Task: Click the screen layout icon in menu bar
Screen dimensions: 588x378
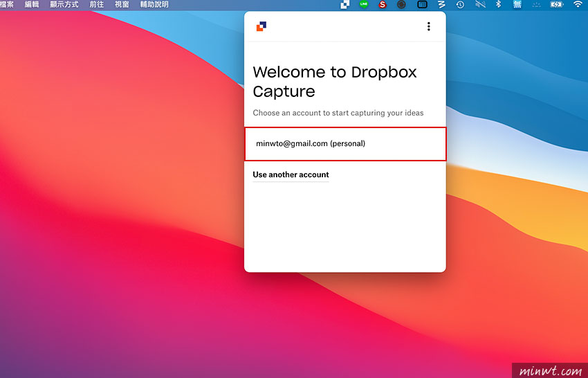Action: point(422,5)
